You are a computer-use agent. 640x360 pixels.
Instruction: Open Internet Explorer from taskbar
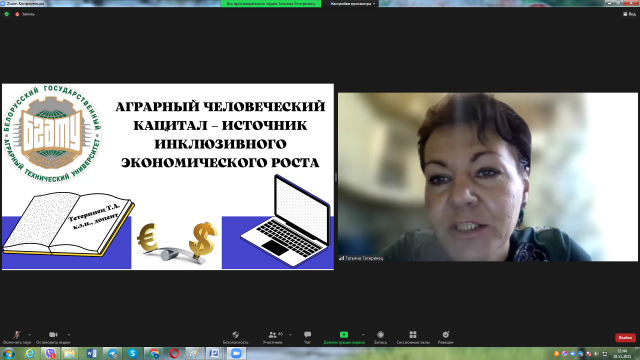(x=30, y=353)
